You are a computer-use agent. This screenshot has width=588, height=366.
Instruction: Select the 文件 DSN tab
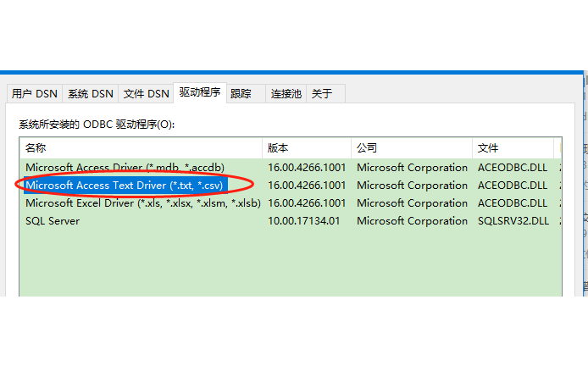coord(147,93)
